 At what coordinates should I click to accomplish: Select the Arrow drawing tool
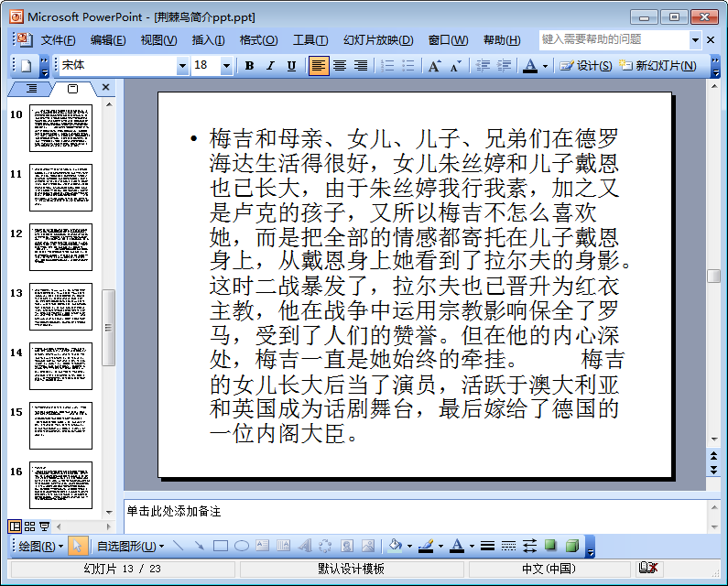click(x=200, y=546)
